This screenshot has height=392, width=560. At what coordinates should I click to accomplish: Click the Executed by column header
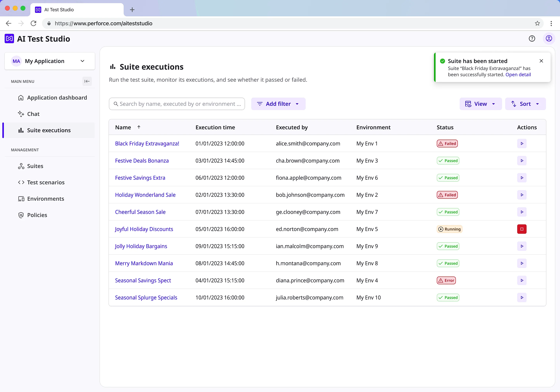point(292,127)
